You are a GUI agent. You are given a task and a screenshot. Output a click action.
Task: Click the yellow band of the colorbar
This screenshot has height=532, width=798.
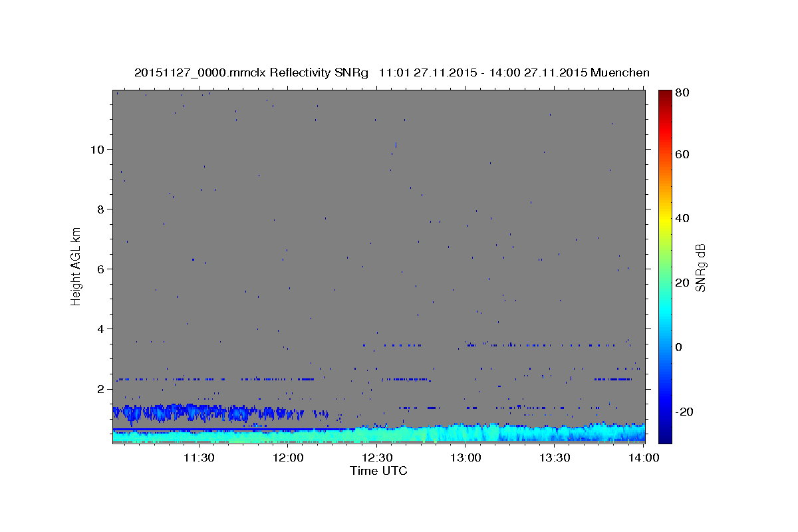[664, 223]
